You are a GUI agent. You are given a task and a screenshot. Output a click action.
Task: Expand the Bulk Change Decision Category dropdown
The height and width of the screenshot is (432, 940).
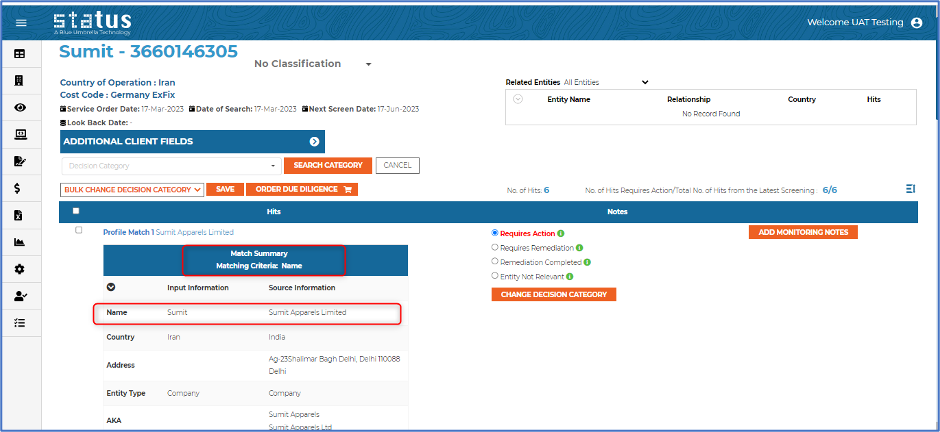(132, 189)
